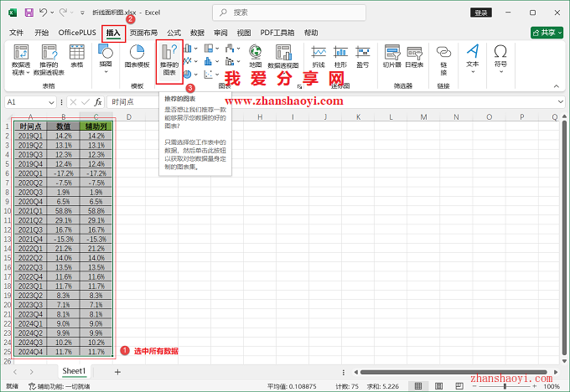Viewport: 570px width, 392px height.
Task: Click 推荐的数据透视表 recommended PivotTables icon
Action: [x=49, y=60]
